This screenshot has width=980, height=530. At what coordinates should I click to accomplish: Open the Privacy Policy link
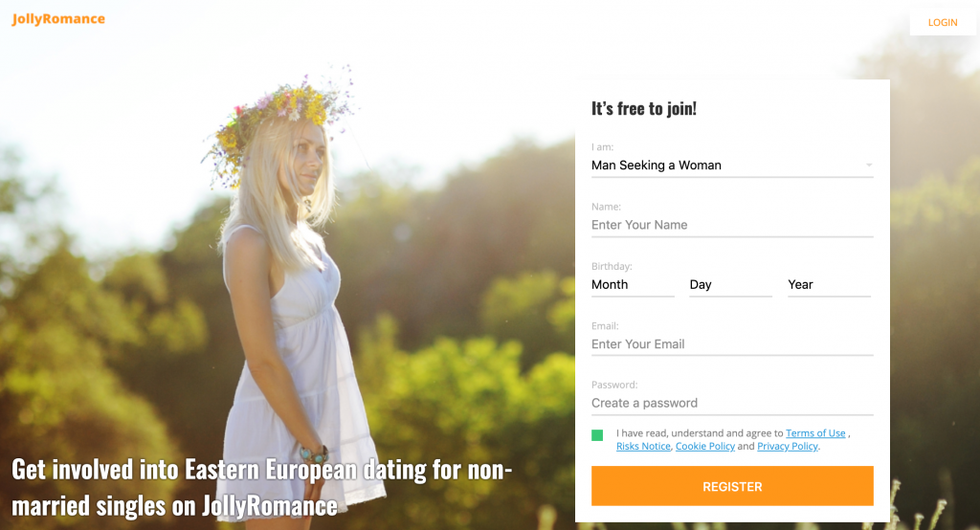(x=788, y=446)
